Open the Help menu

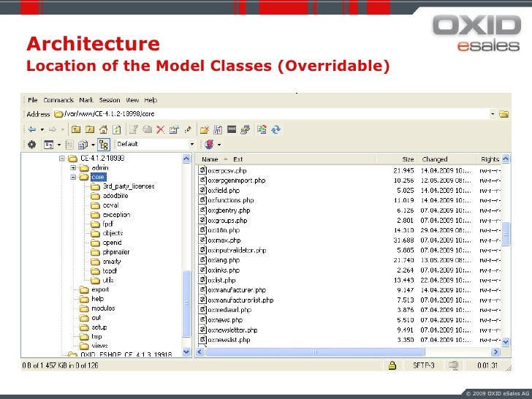click(151, 100)
